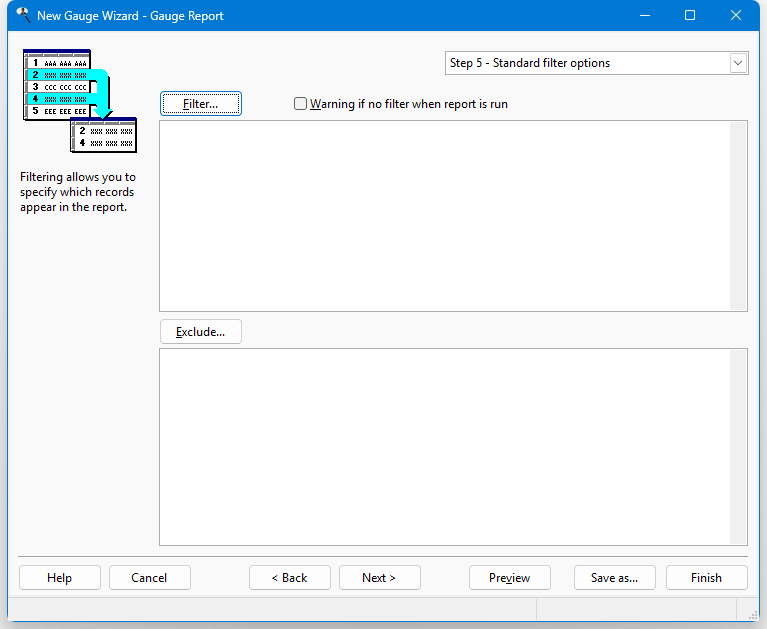Click the Save as... button

tap(614, 578)
